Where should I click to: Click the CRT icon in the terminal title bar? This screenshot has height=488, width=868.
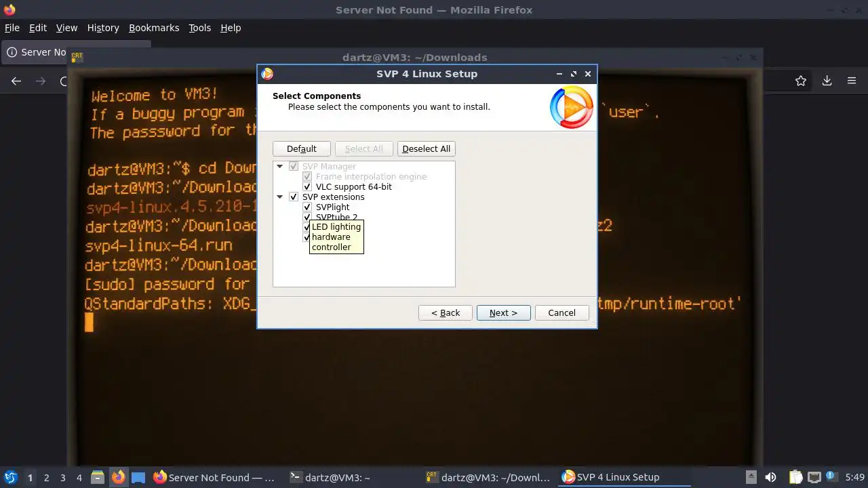tap(77, 57)
